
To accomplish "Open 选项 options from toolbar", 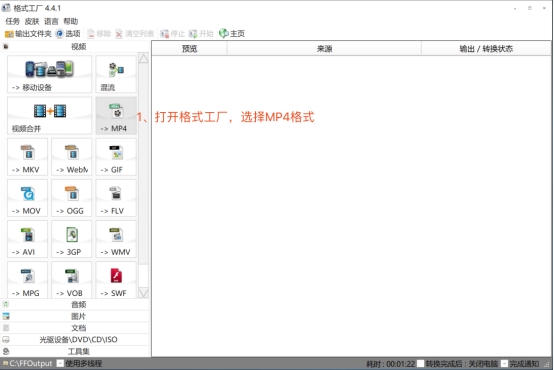I will (x=68, y=34).
